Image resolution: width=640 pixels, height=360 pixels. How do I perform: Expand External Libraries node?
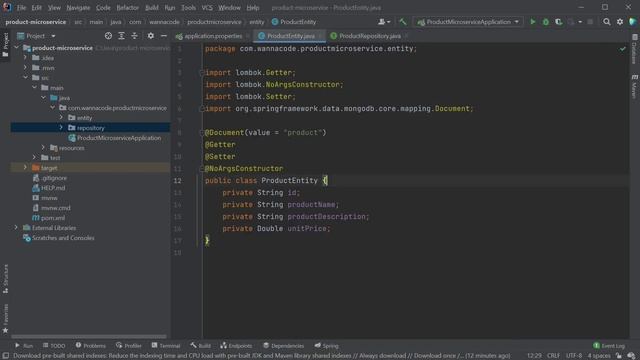(x=16, y=227)
